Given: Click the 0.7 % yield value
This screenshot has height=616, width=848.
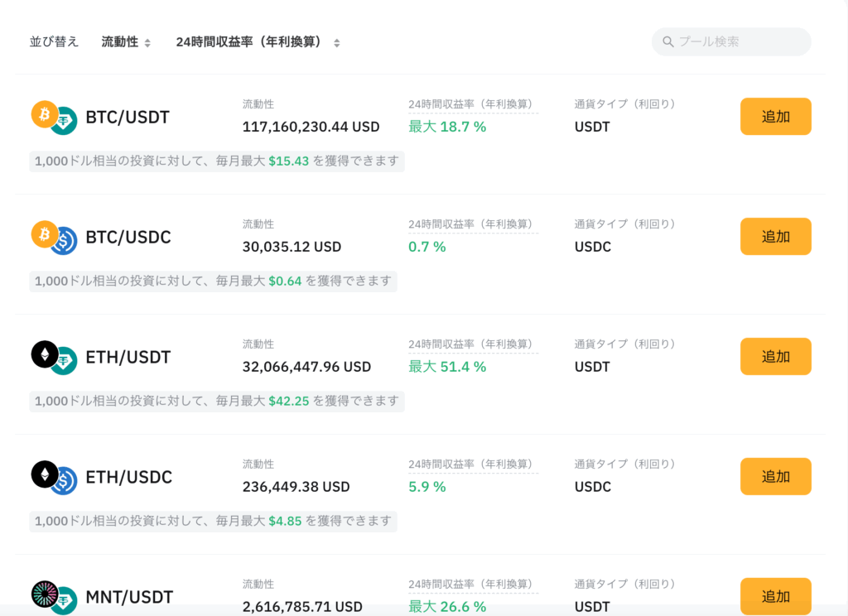Looking at the screenshot, I should point(427,248).
